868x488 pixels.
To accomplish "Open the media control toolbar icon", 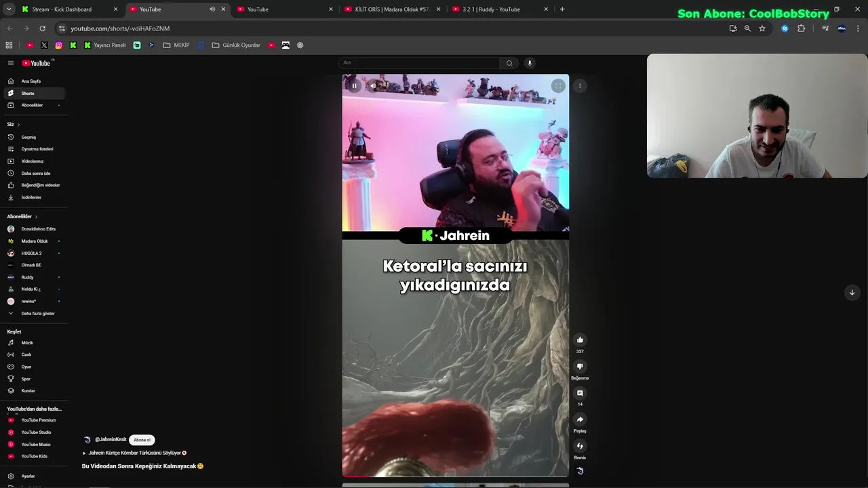I will coord(825,28).
